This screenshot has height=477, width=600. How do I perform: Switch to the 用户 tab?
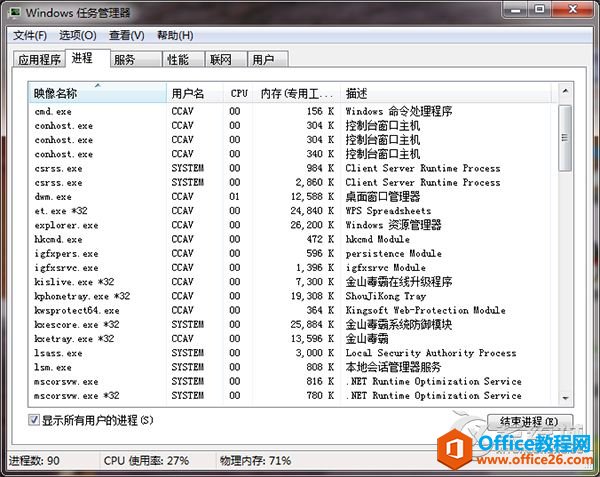268,60
